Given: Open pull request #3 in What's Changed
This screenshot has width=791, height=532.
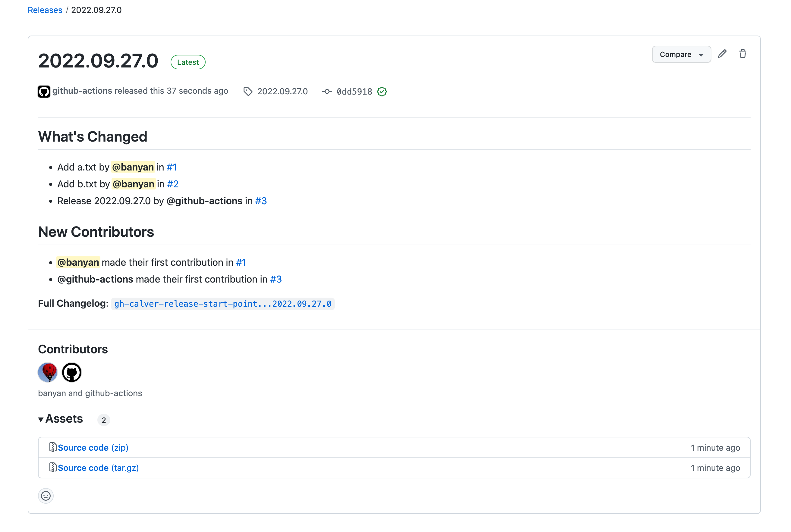Looking at the screenshot, I should click(x=261, y=201).
